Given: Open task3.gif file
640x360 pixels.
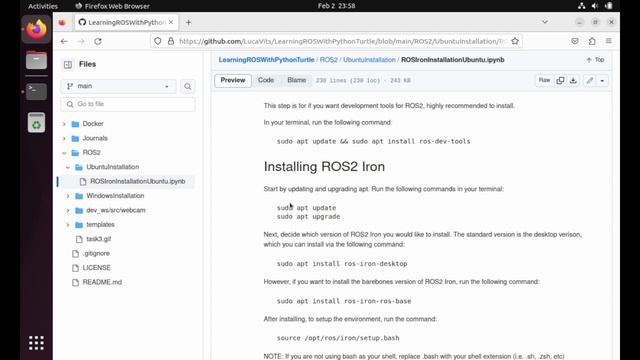Looking at the screenshot, I should pyautogui.click(x=98, y=239).
